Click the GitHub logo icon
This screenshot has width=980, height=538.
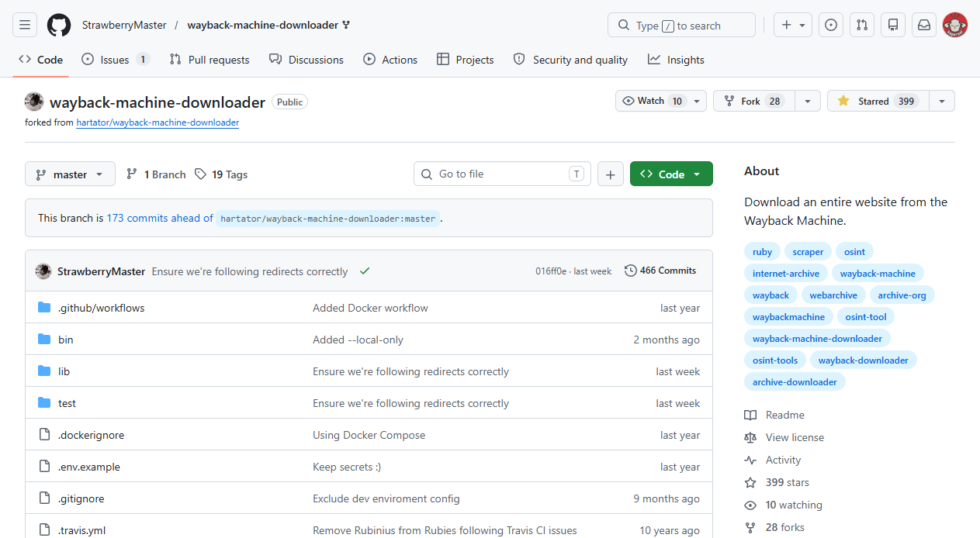(x=59, y=25)
